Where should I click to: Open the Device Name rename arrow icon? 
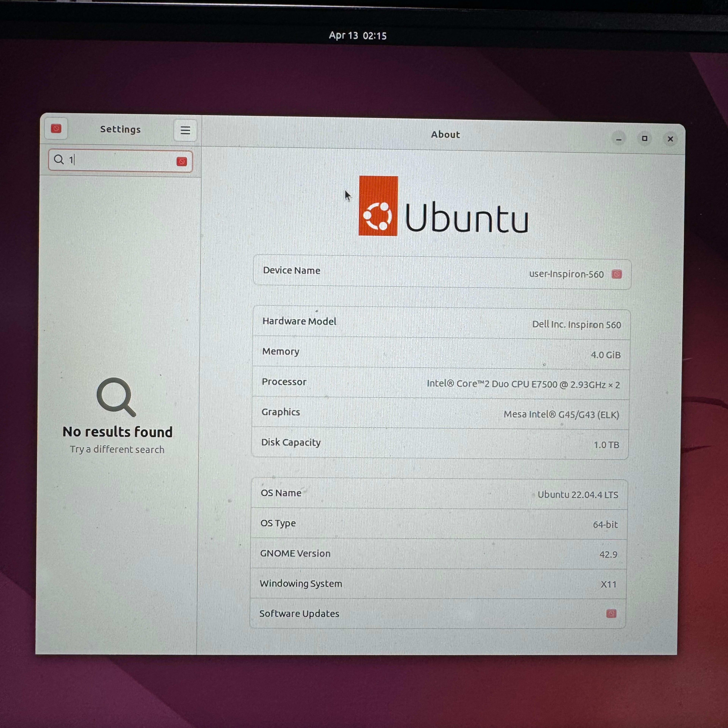(617, 274)
